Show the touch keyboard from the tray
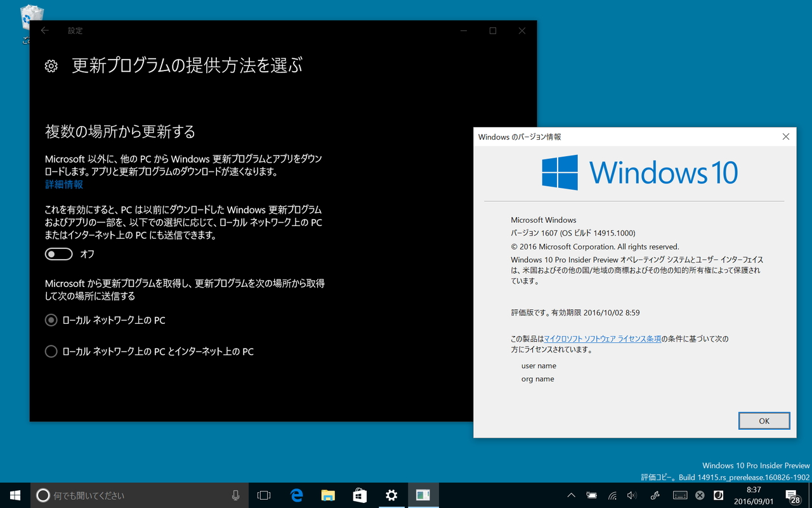 [680, 495]
